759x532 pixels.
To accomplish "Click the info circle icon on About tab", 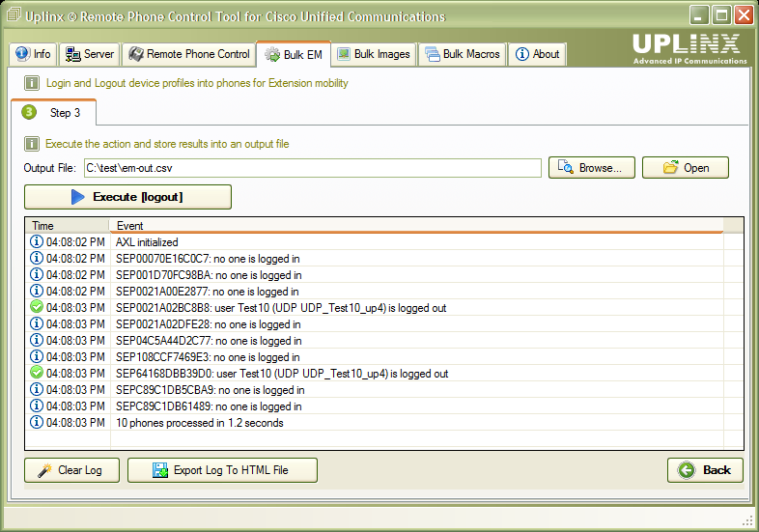I will point(521,54).
